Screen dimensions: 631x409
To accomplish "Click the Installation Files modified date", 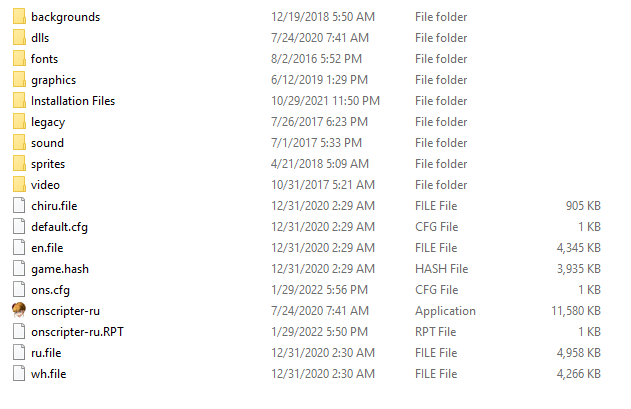I will click(x=325, y=101).
